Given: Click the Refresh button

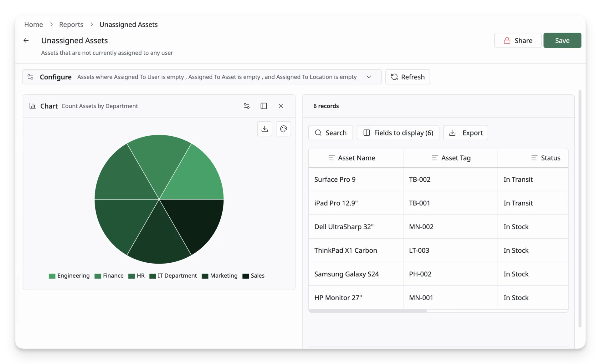Looking at the screenshot, I should click(x=408, y=77).
